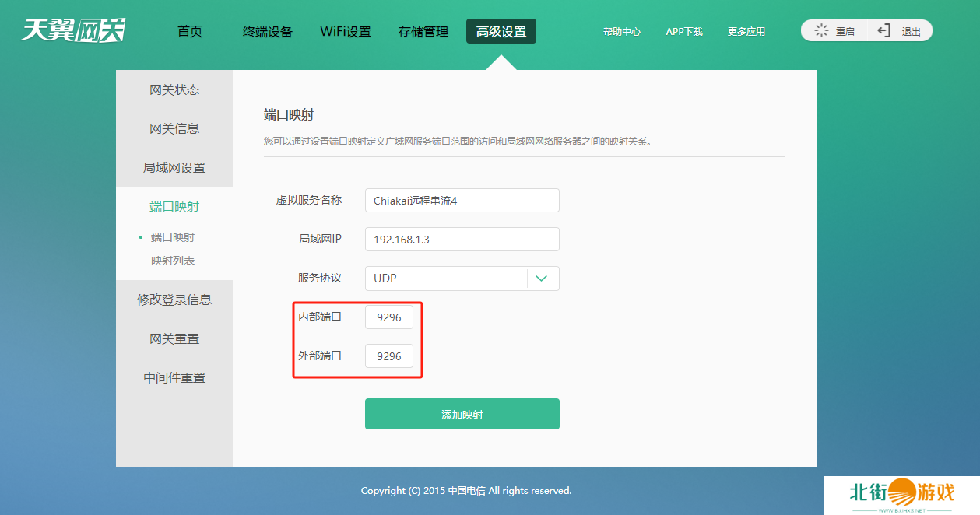
Task: Click the 虚拟服务名称 input field
Action: tap(462, 201)
